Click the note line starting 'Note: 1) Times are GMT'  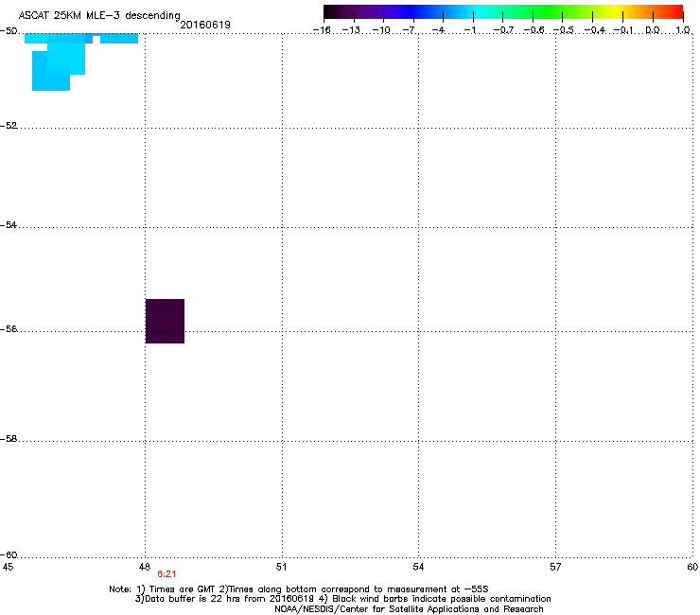pyautogui.click(x=299, y=589)
